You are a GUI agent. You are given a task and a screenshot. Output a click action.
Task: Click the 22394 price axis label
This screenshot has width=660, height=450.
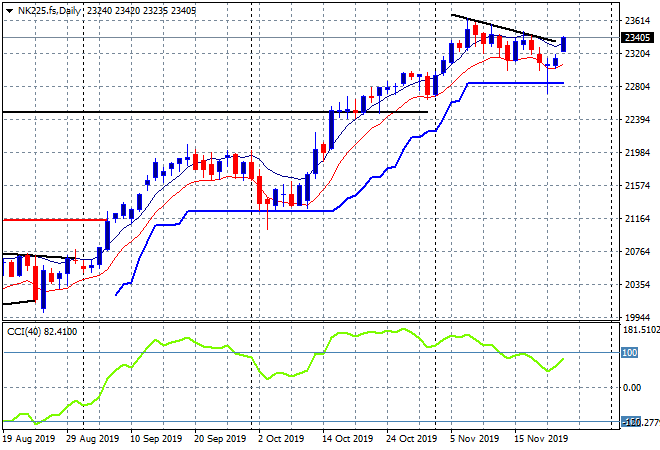(x=637, y=120)
